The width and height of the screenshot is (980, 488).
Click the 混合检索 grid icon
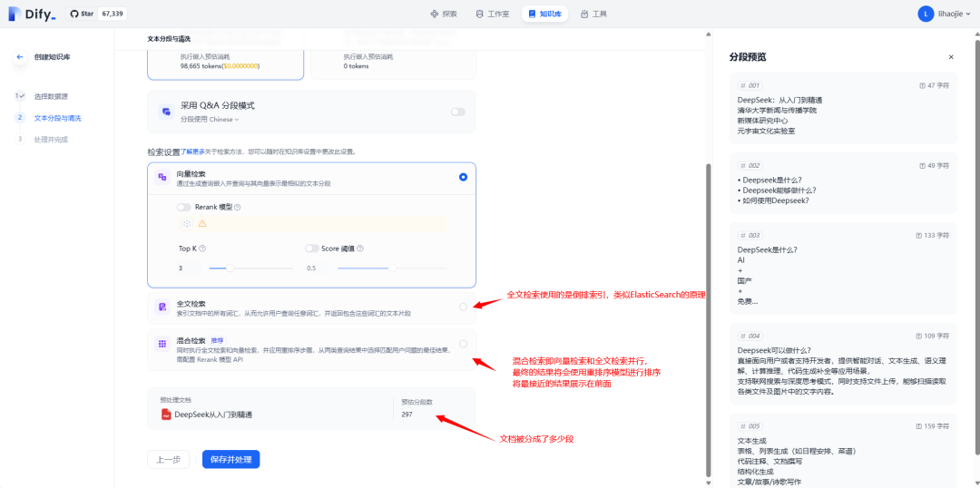(162, 344)
